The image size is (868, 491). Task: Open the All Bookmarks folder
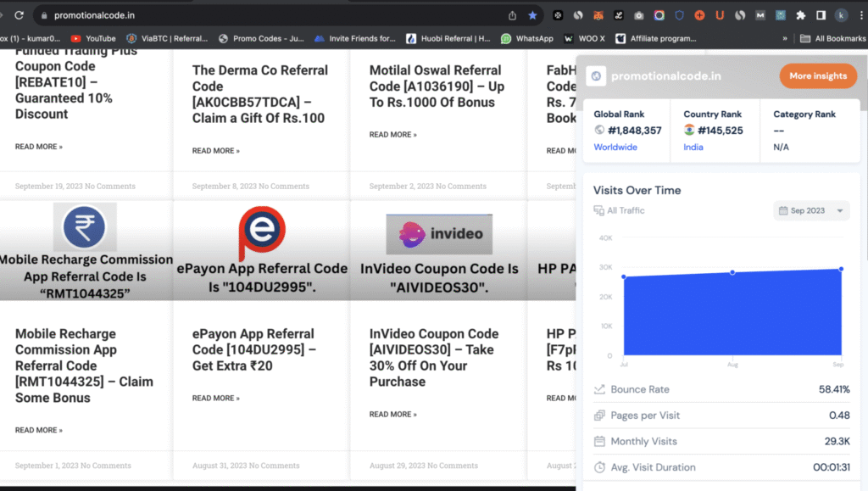click(833, 38)
